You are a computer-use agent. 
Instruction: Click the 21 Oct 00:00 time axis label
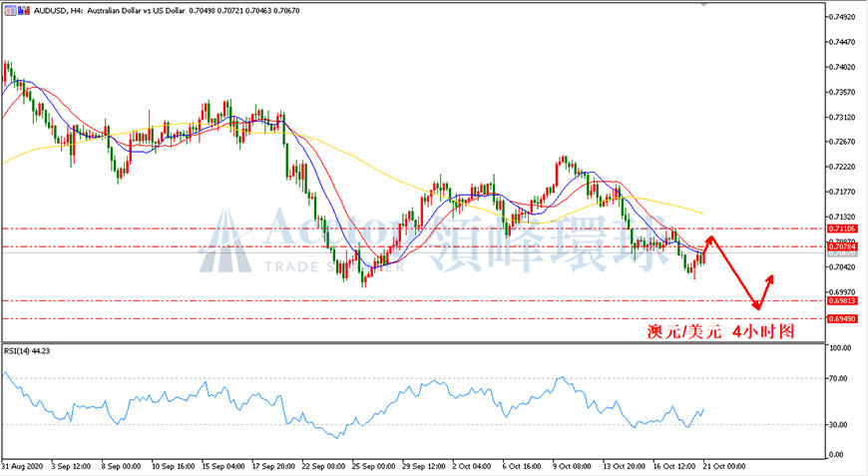724,467
